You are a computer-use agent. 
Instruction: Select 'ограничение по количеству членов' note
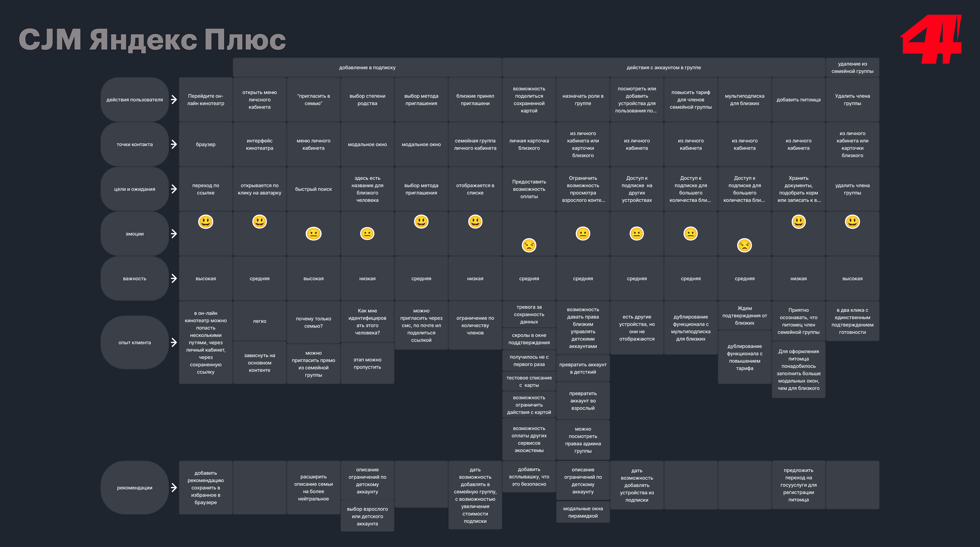click(x=475, y=325)
